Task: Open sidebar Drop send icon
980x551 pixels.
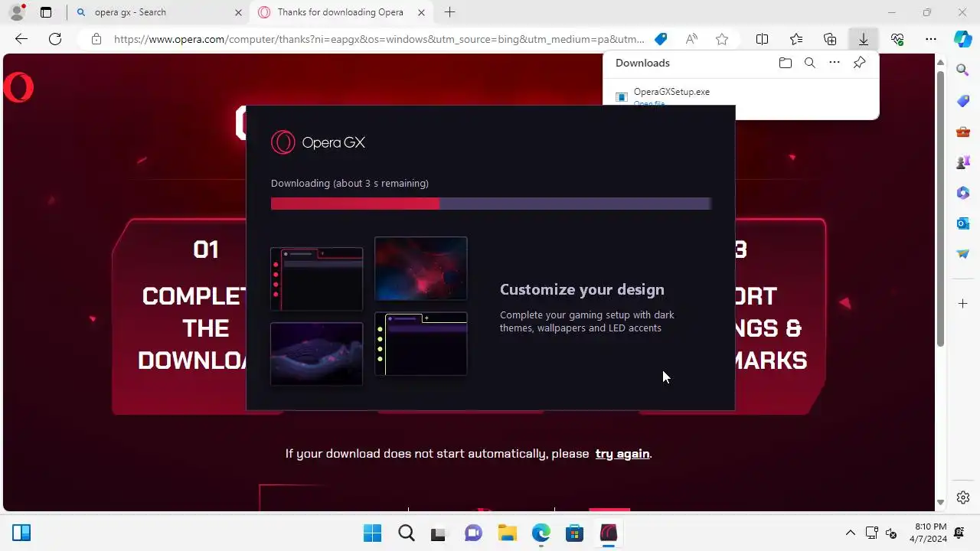Action: (963, 254)
